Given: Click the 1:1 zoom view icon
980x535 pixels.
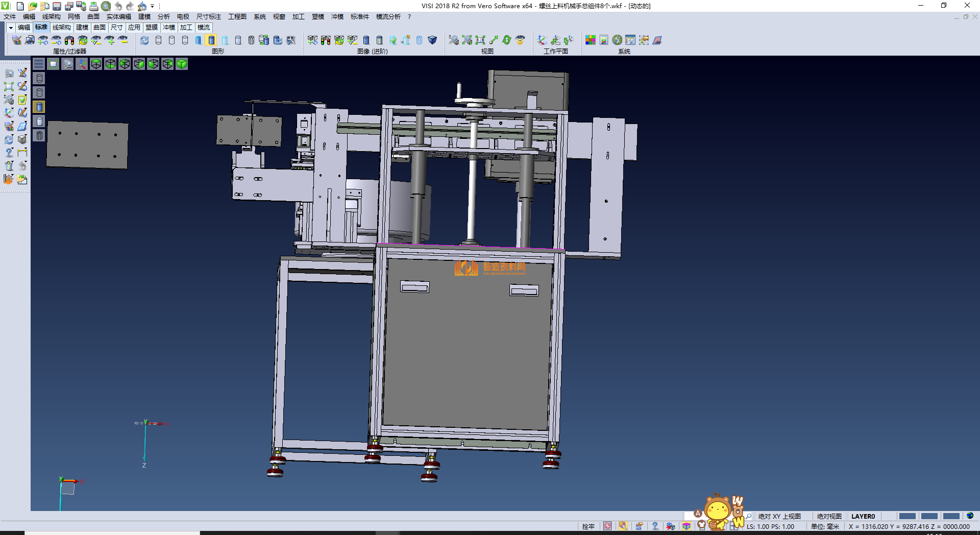Looking at the screenshot, I should point(480,40).
